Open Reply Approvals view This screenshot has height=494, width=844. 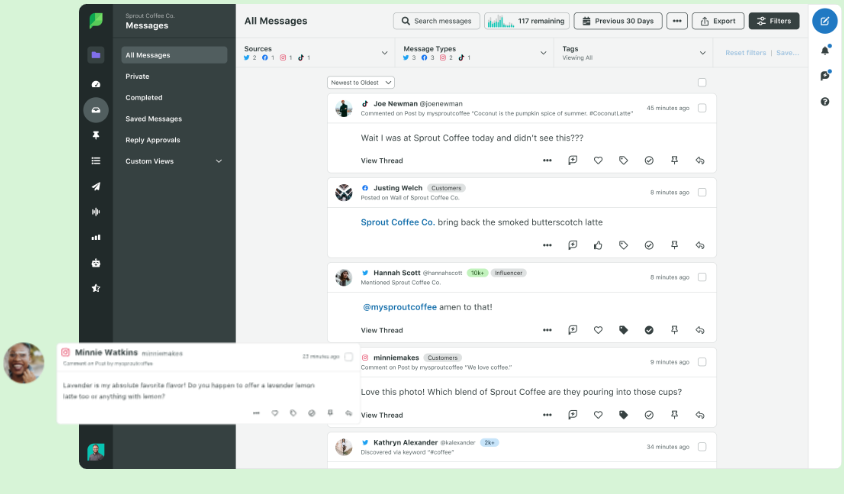pyautogui.click(x=153, y=140)
